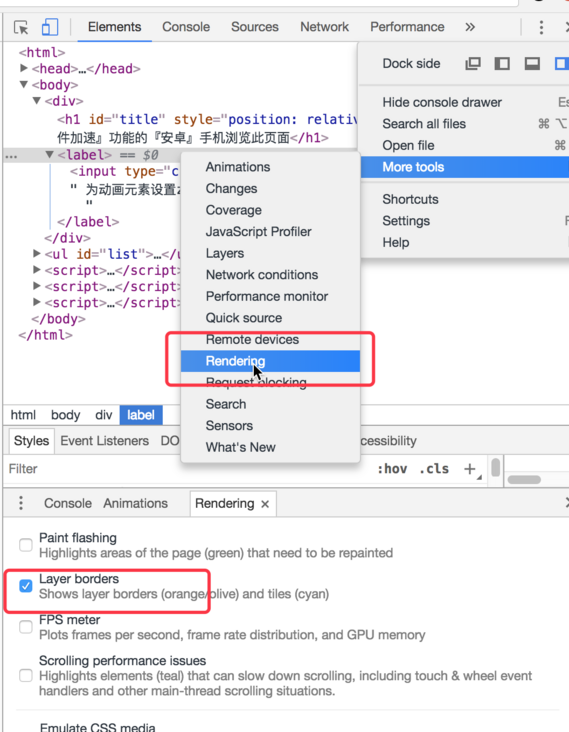This screenshot has width=569, height=732.
Task: Open the Performance tab
Action: tap(407, 27)
